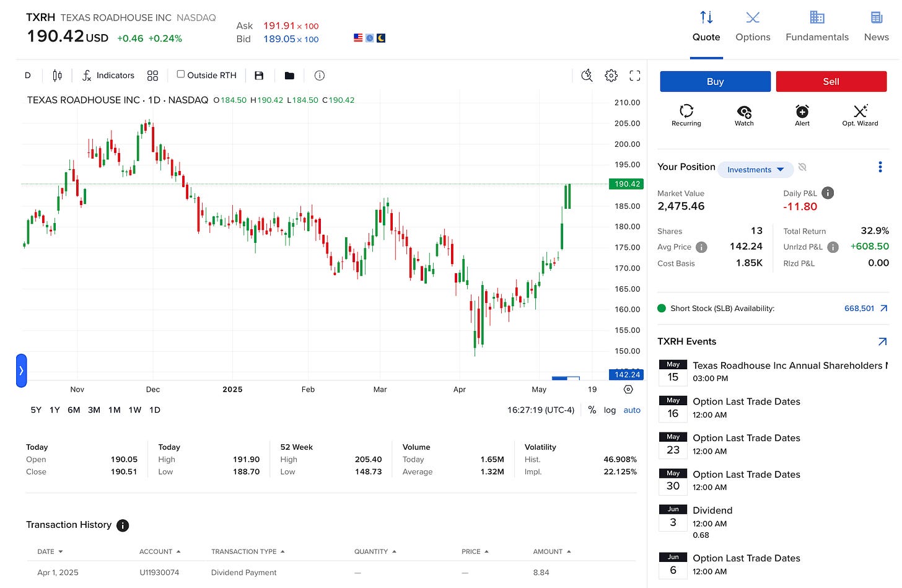The height and width of the screenshot is (588, 902).
Task: Sort transactions by AMOUNT column
Action: point(552,551)
